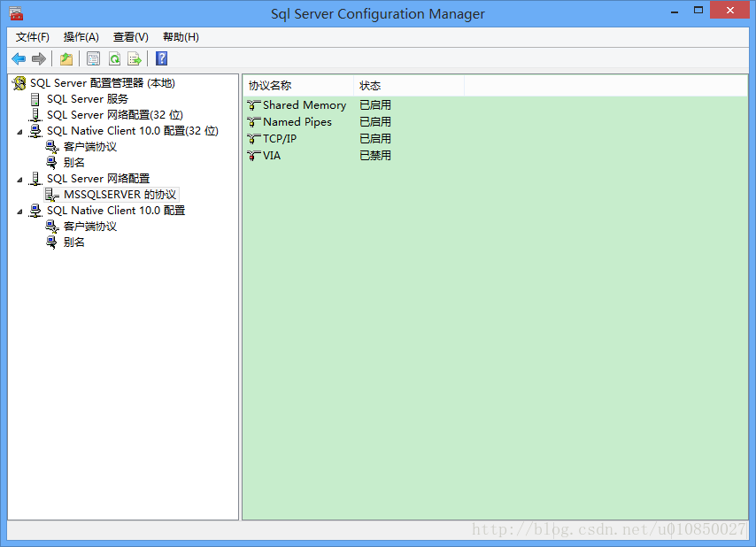756x547 pixels.
Task: Collapse SQL Native Client 10.0 配置(32 位) node
Action: pos(21,131)
